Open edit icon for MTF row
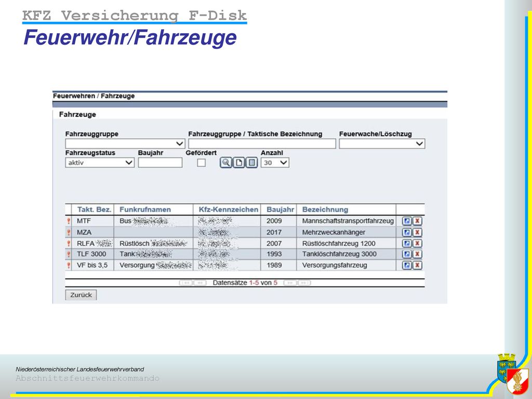The image size is (532, 399). (x=407, y=221)
